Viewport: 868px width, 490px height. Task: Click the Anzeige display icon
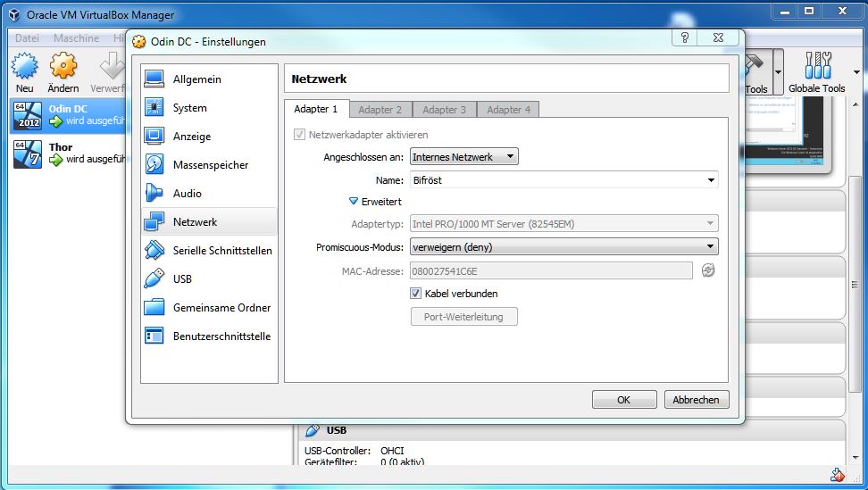tap(154, 136)
